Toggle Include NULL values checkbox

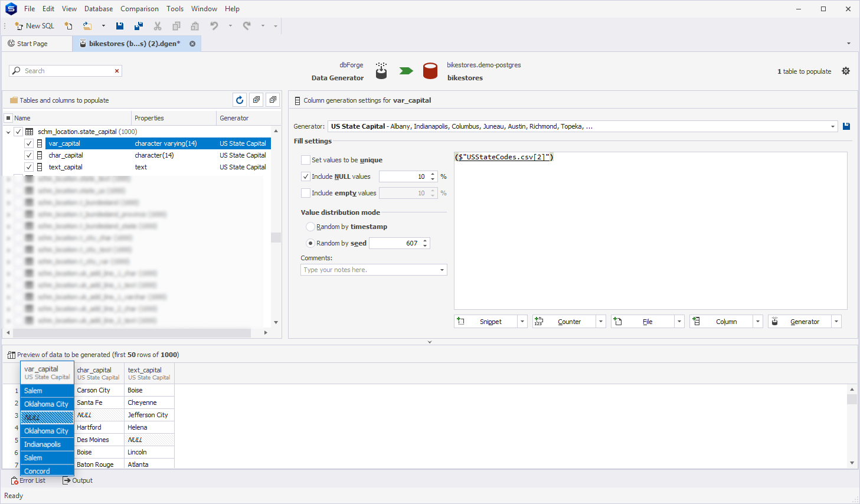(306, 176)
